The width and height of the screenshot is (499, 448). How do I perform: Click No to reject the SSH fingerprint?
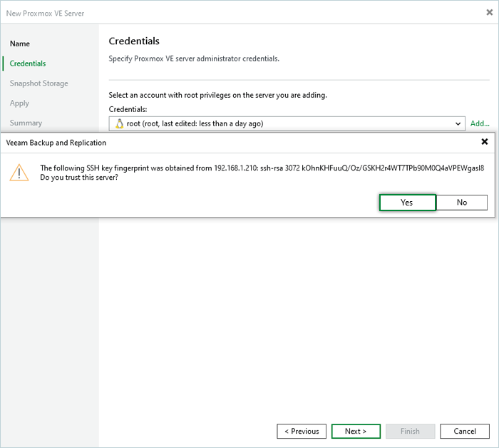coord(461,203)
